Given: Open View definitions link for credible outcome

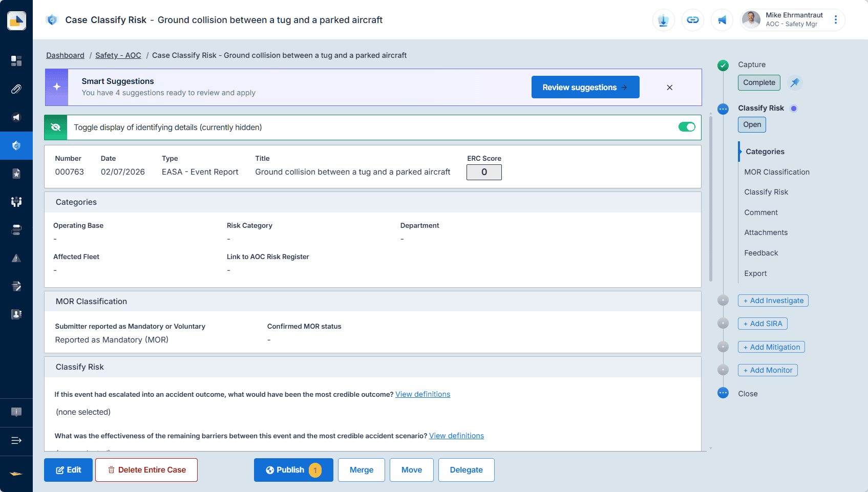Looking at the screenshot, I should pyautogui.click(x=423, y=394).
